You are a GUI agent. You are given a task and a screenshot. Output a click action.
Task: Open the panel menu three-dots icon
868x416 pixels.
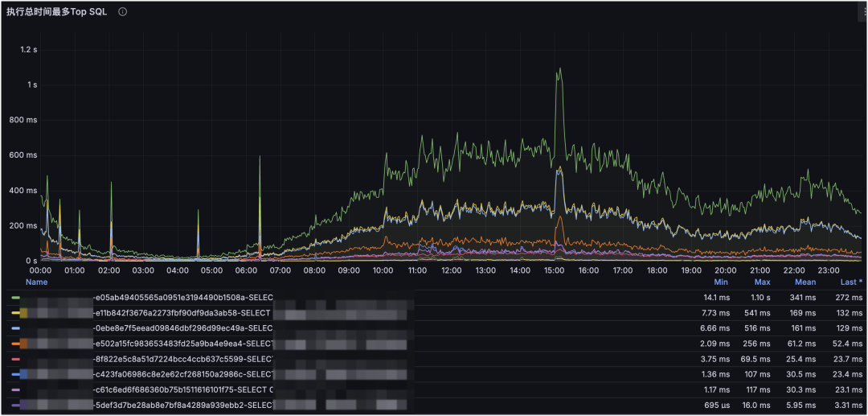[x=863, y=11]
